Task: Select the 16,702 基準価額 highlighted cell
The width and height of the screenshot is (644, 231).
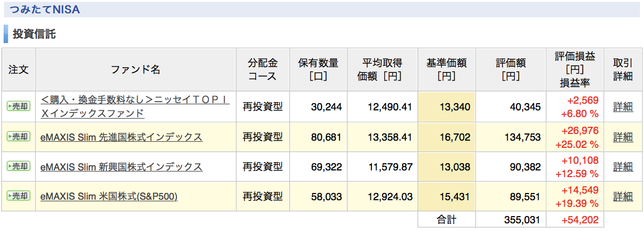Action: click(446, 137)
